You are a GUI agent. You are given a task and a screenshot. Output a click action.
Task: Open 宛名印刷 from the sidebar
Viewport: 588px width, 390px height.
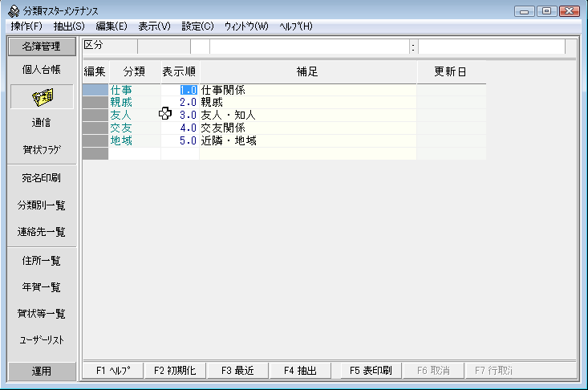click(x=42, y=178)
